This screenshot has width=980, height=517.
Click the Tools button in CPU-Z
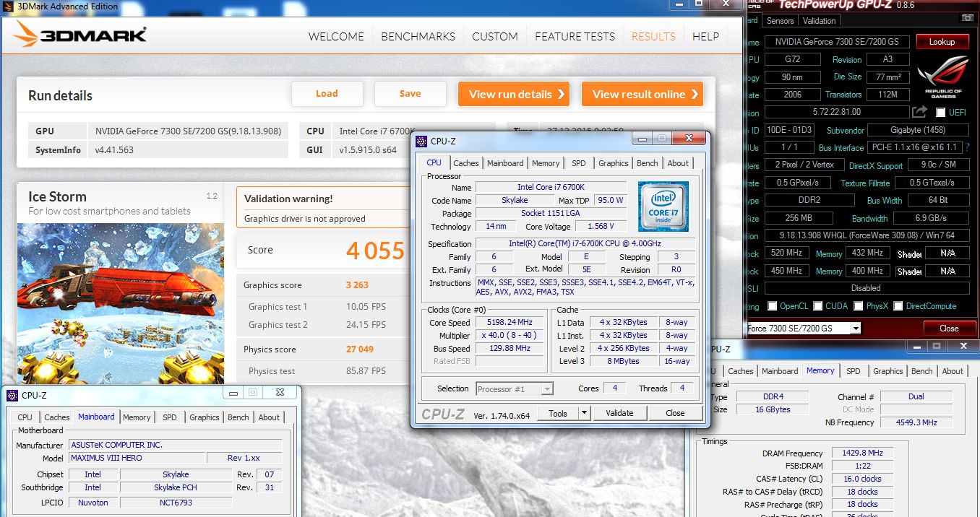(x=558, y=413)
